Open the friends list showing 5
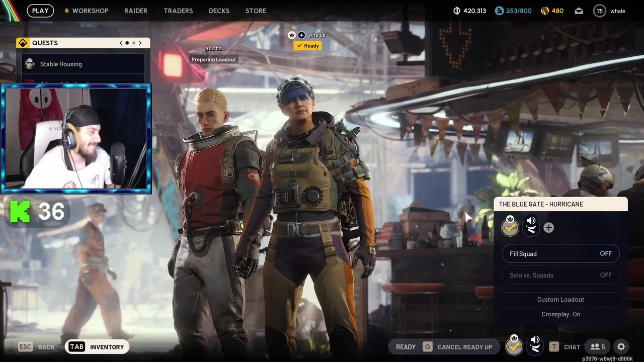644x362 pixels. coord(598,347)
